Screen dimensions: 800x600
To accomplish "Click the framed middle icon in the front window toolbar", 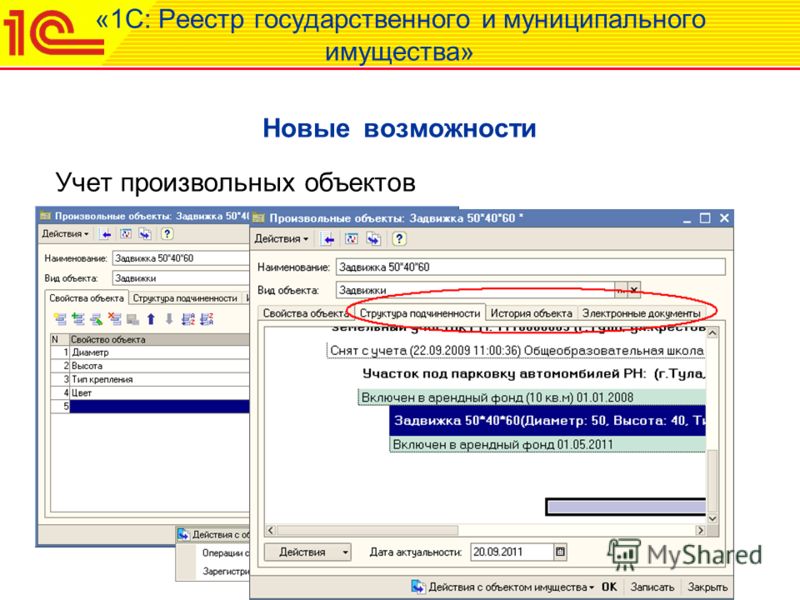I will (x=351, y=239).
